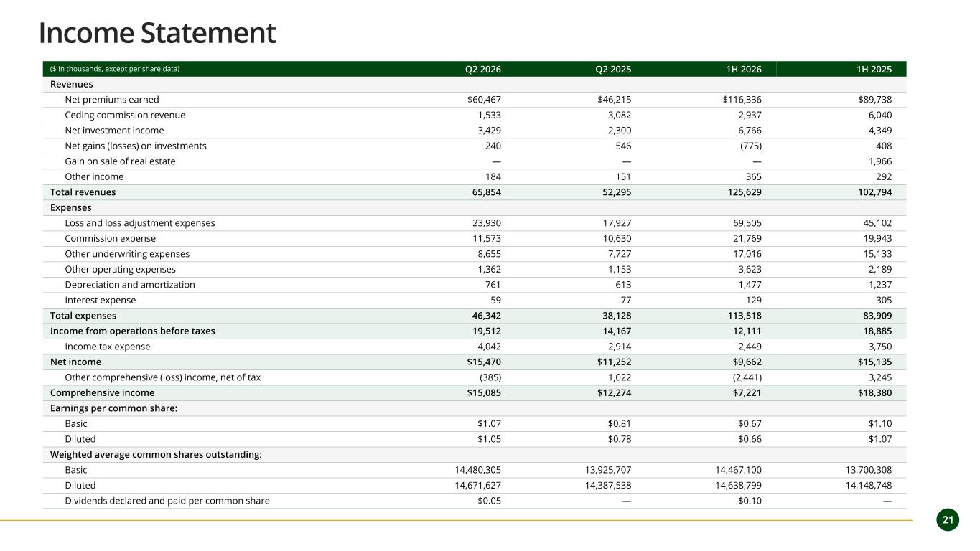Click the Revenues section heading
The height and width of the screenshot is (551, 980).
(x=71, y=84)
